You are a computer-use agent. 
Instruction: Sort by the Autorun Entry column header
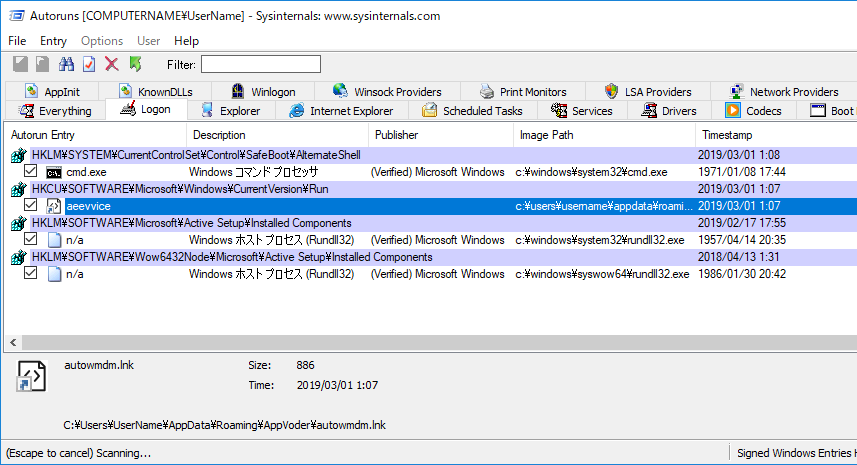click(x=95, y=135)
